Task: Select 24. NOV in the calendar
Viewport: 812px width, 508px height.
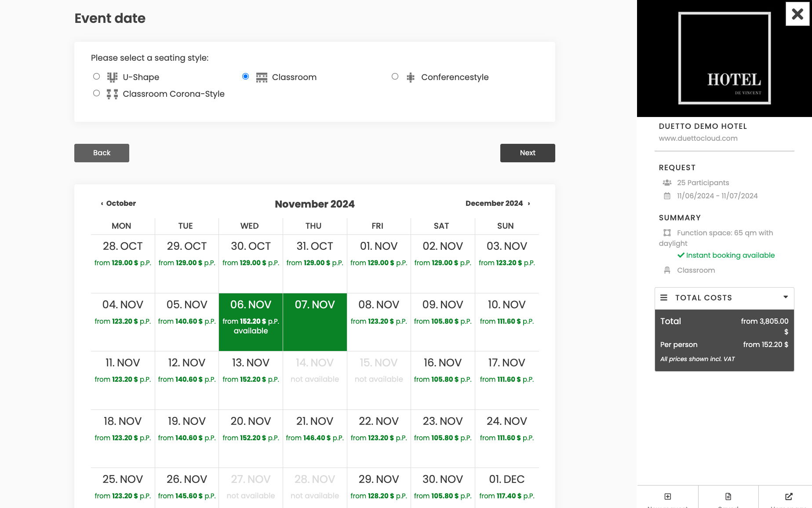Action: click(x=506, y=439)
